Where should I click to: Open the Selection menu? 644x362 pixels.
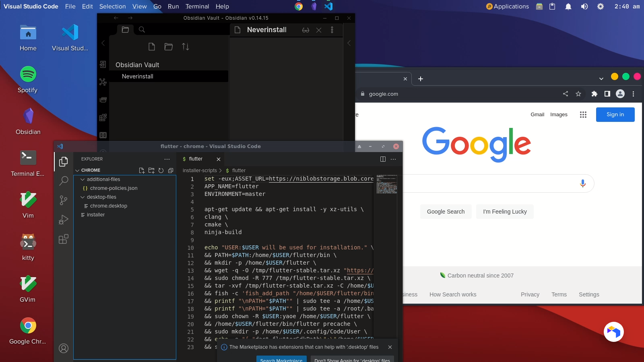[x=113, y=6]
